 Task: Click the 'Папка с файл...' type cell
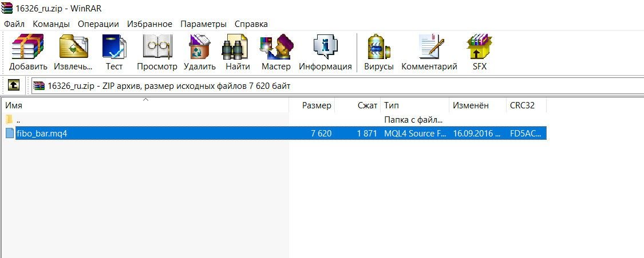pos(413,120)
